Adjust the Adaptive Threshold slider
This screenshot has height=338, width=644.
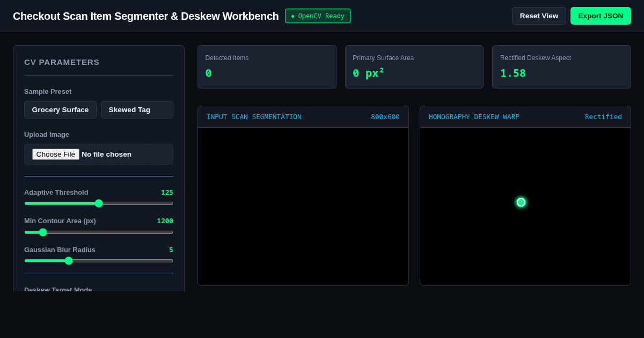point(99,203)
